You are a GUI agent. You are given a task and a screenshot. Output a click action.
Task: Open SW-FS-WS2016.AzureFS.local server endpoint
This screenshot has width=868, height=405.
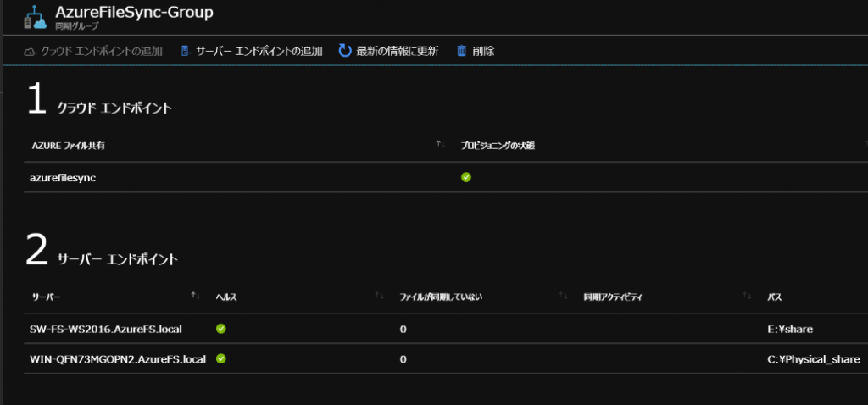click(x=106, y=330)
